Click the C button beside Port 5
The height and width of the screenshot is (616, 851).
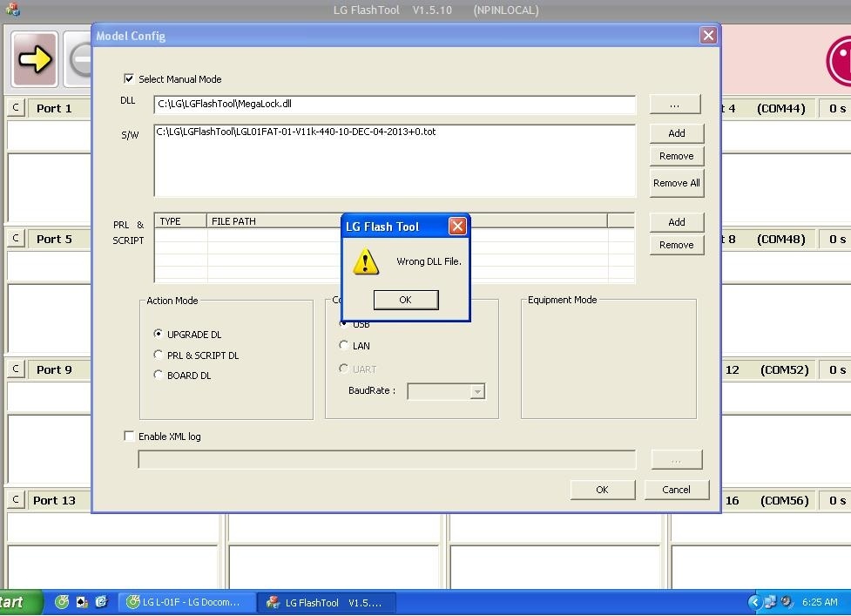pos(16,239)
